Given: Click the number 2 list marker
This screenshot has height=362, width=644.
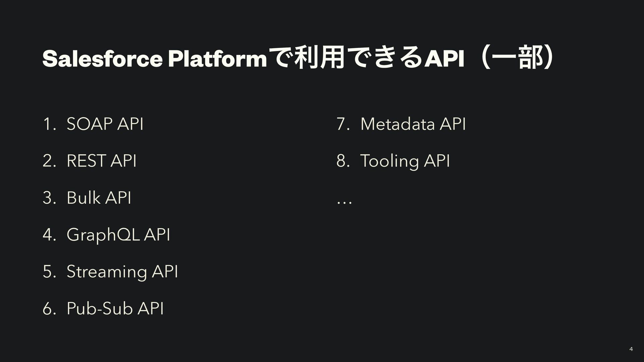Looking at the screenshot, I should (x=49, y=161).
